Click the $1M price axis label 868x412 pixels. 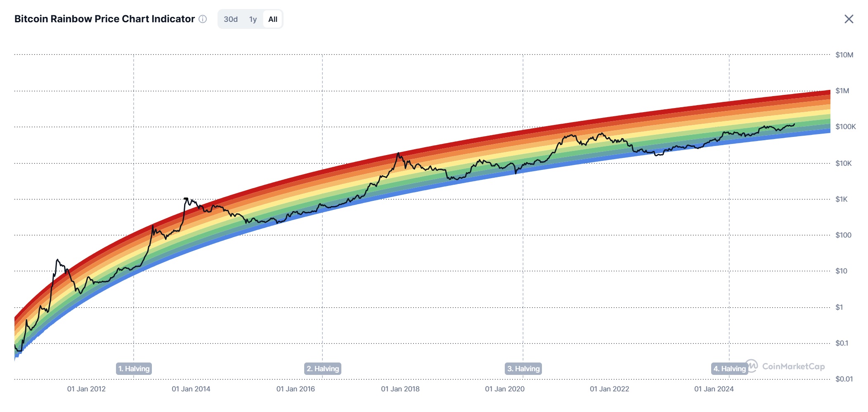[x=842, y=91]
